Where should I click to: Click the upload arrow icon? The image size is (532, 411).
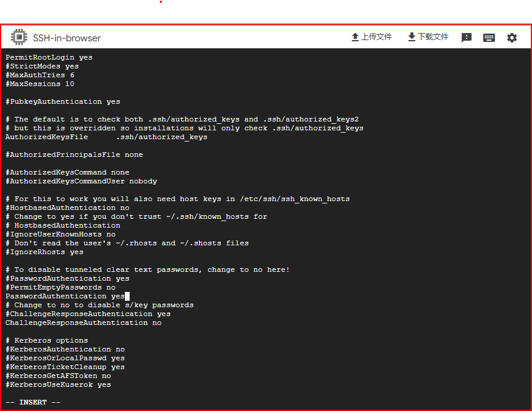[x=355, y=37]
